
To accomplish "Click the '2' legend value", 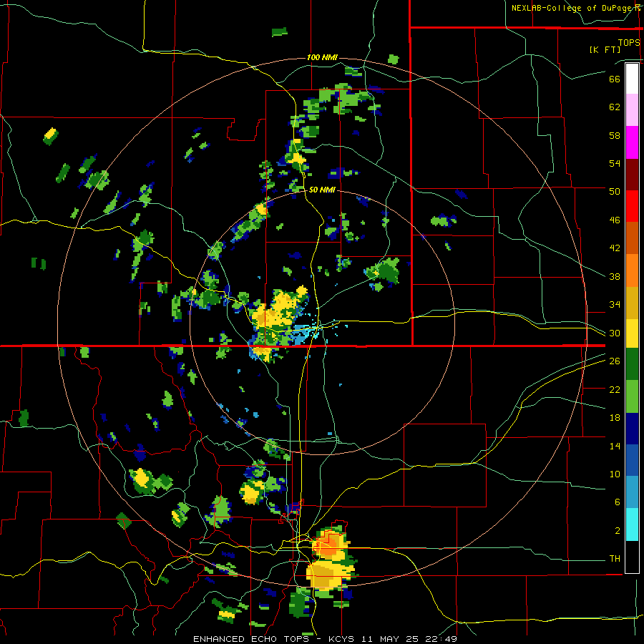I will point(617,531).
